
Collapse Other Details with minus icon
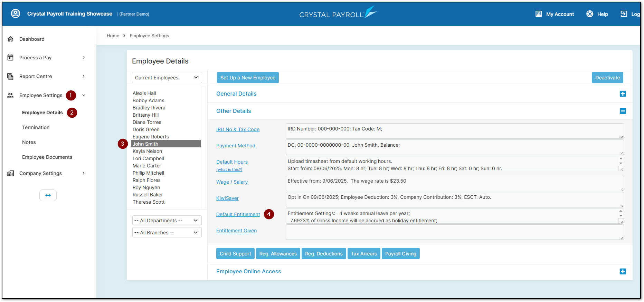(x=623, y=111)
